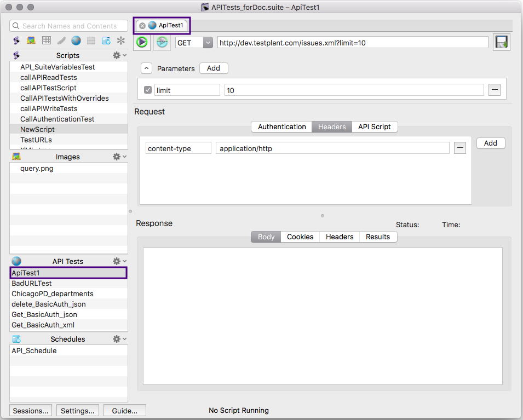Switch to the response Headers tab
The width and height of the screenshot is (523, 420).
[x=340, y=237]
